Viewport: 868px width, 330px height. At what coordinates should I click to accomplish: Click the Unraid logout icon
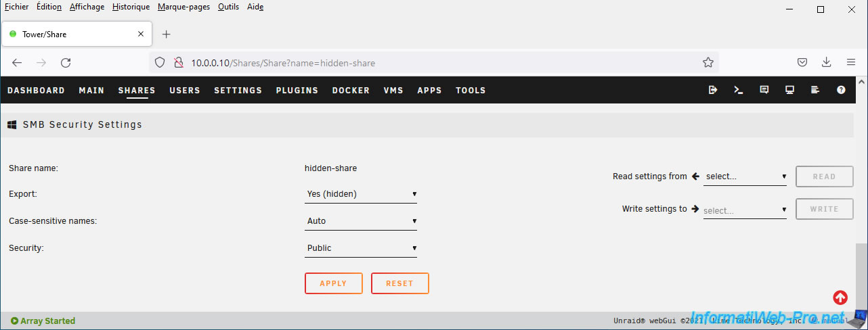[x=713, y=90]
